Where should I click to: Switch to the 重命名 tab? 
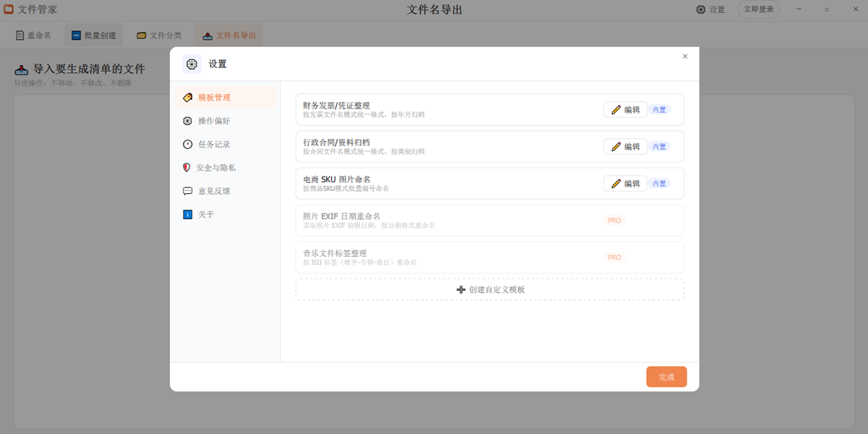(x=34, y=35)
